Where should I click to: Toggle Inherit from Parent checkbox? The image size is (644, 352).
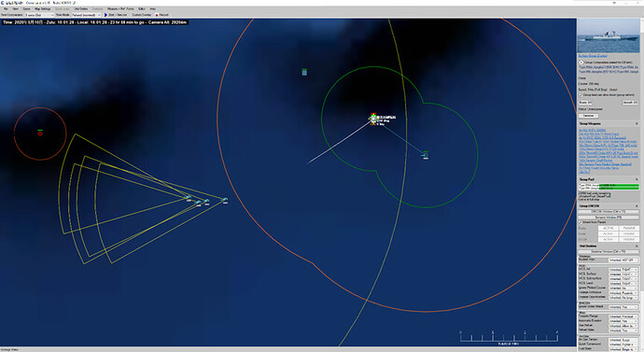[581, 222]
